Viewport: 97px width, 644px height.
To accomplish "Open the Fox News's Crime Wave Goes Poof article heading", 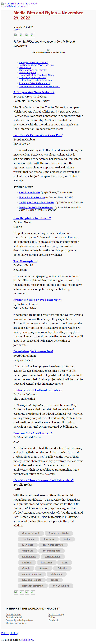I will pos(38,135).
